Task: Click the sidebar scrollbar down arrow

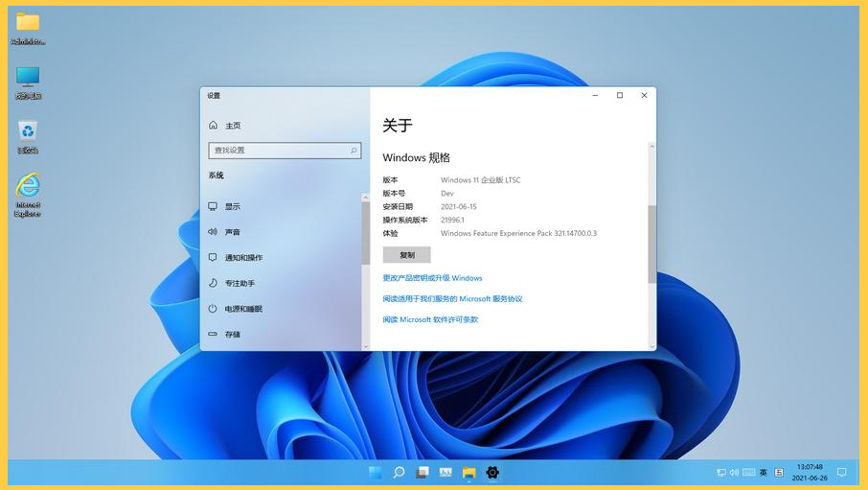Action: [x=365, y=346]
